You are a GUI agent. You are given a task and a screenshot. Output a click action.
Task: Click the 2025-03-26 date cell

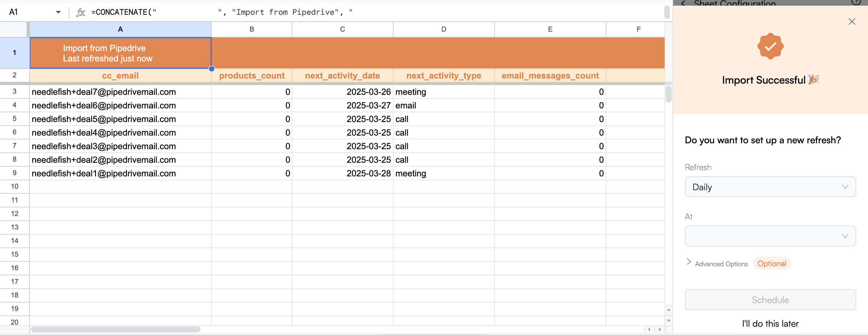tap(342, 92)
